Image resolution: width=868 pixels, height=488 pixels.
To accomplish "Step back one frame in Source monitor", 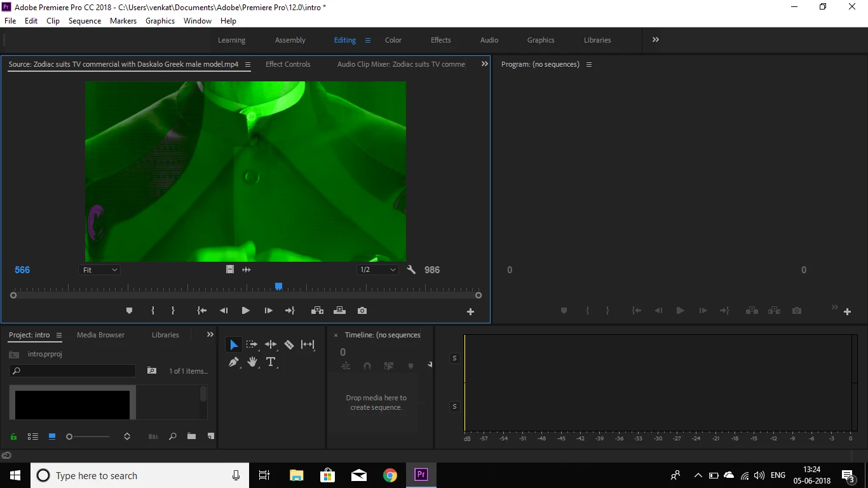I will pos(224,311).
